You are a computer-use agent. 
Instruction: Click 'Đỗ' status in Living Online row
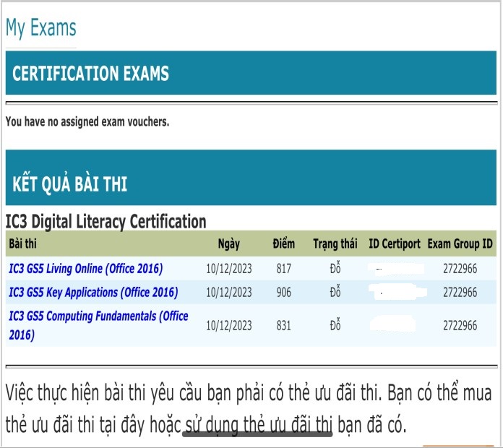coord(335,268)
